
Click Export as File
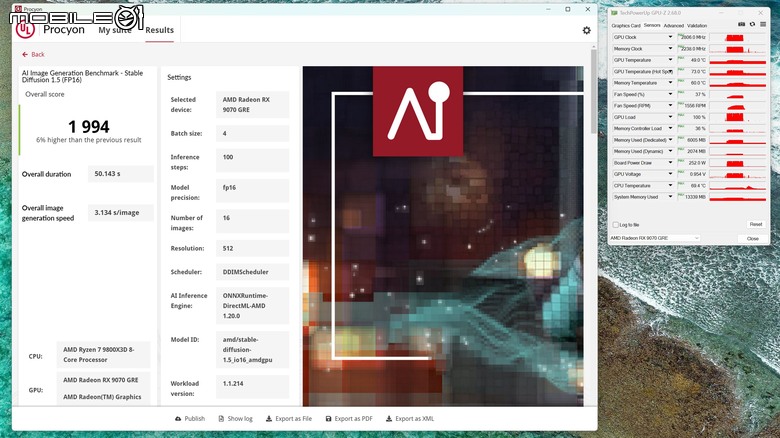click(x=289, y=419)
